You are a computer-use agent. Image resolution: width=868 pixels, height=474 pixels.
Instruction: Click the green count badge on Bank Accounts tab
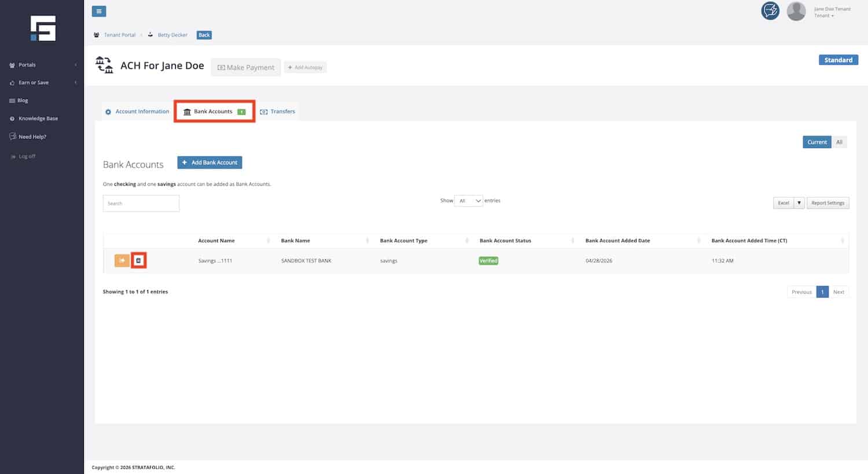[x=241, y=112]
